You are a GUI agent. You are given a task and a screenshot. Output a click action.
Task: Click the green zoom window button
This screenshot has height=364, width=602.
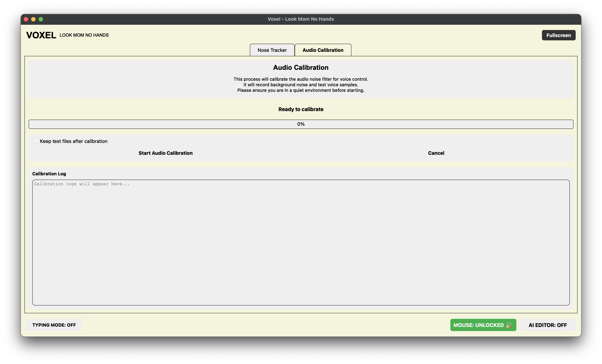pyautogui.click(x=41, y=19)
